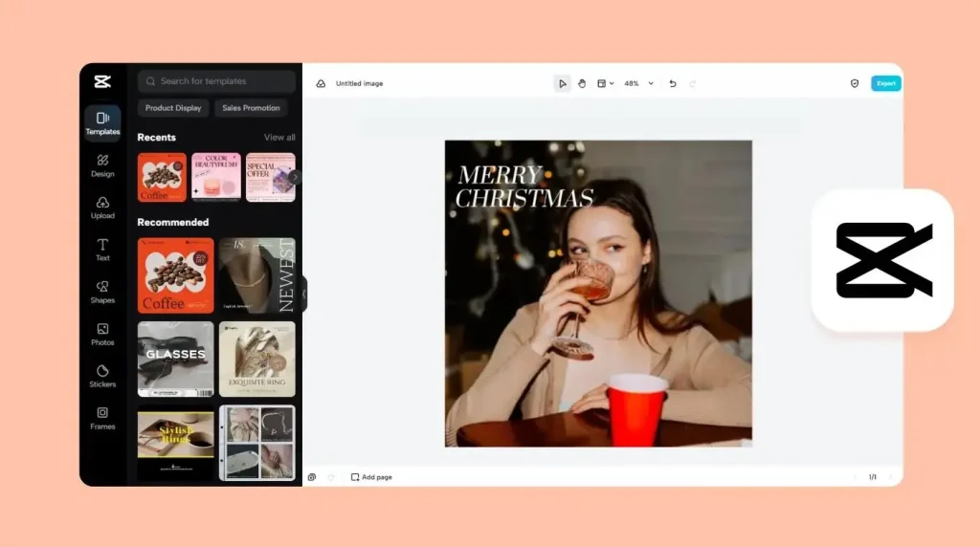Click the shield icon beside Export
Viewport: 980px width, 547px height.
tap(855, 83)
